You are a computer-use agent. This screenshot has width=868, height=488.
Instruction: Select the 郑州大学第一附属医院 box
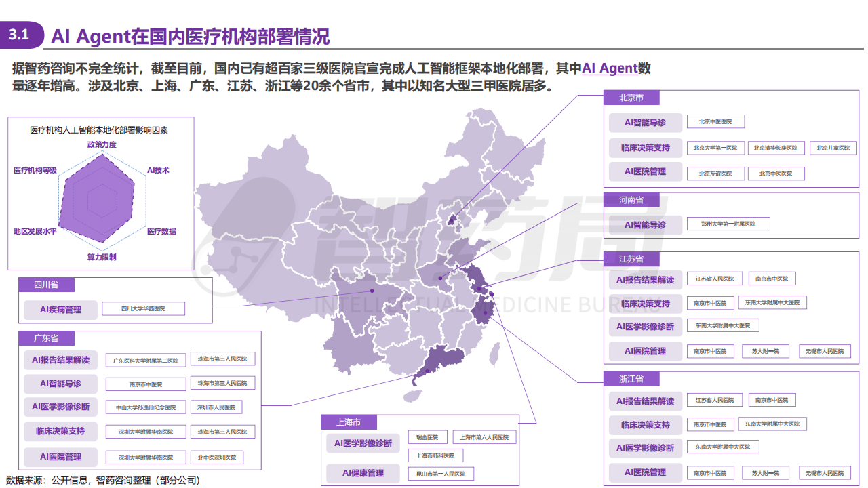[728, 224]
